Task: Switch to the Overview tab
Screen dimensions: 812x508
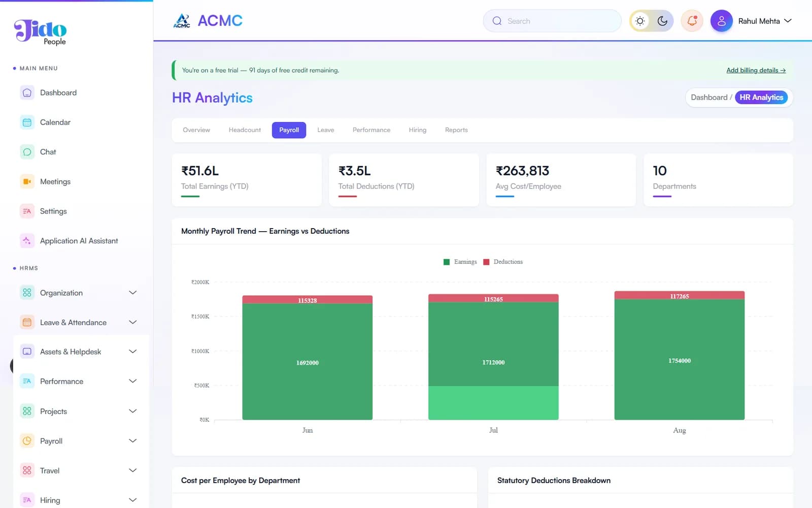Action: [x=196, y=130]
